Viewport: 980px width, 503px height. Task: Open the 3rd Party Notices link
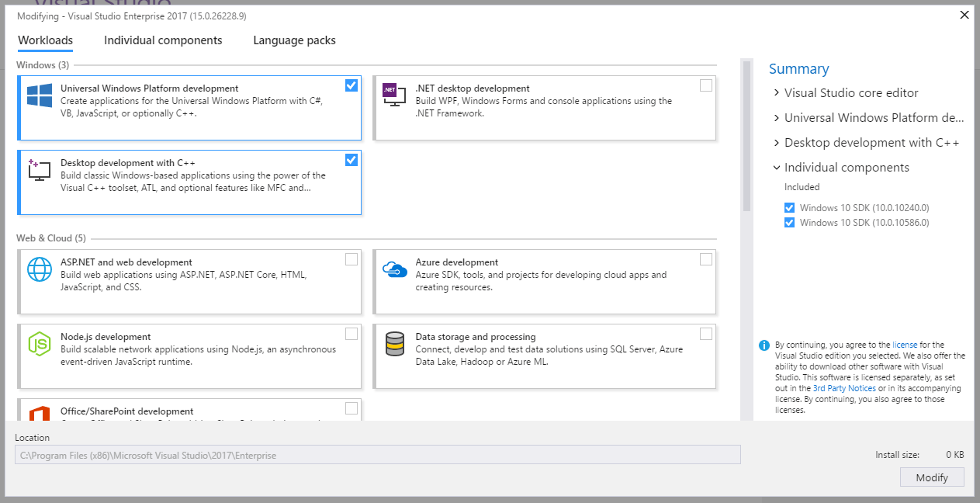(x=844, y=388)
